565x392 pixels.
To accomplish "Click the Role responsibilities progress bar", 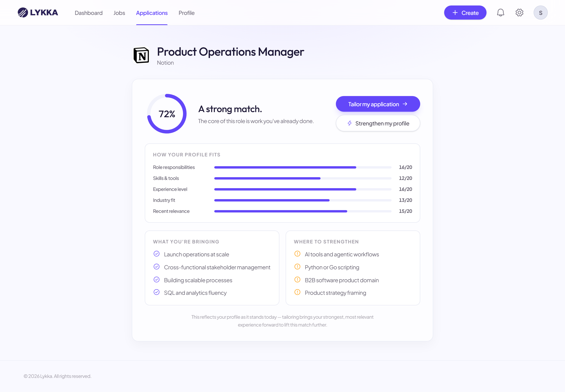I will point(303,167).
